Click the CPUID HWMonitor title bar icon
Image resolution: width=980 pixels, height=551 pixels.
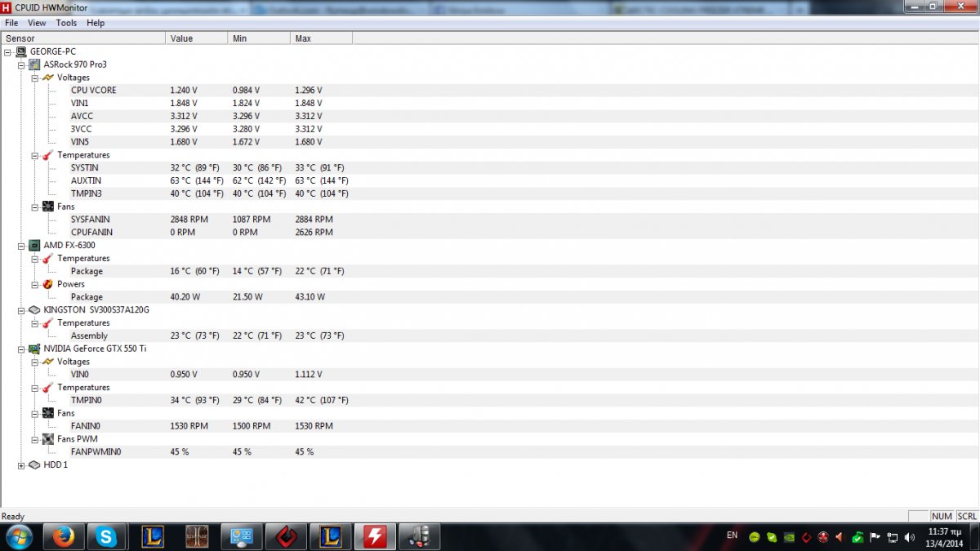point(7,7)
